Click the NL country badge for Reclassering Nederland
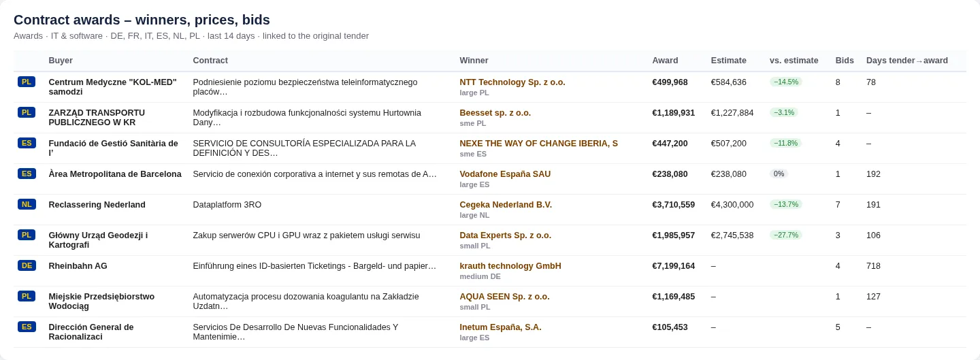The width and height of the screenshot is (980, 360). (x=27, y=204)
